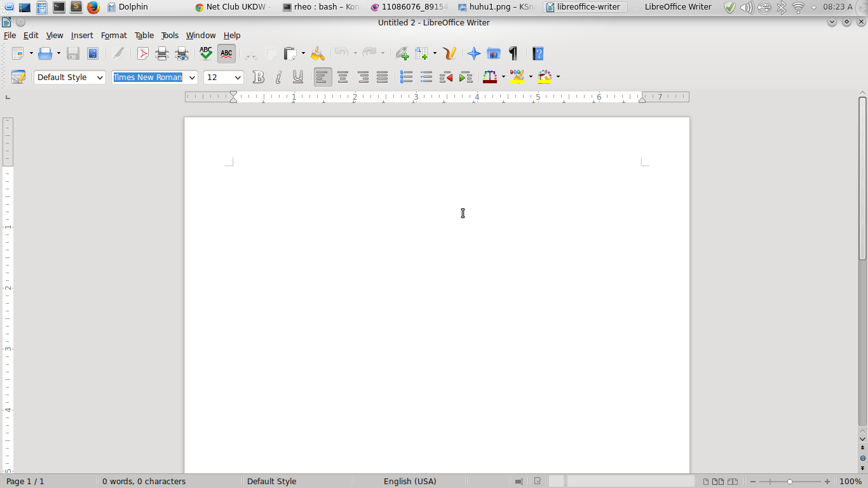Open the Format menu
868x488 pixels.
tap(114, 36)
